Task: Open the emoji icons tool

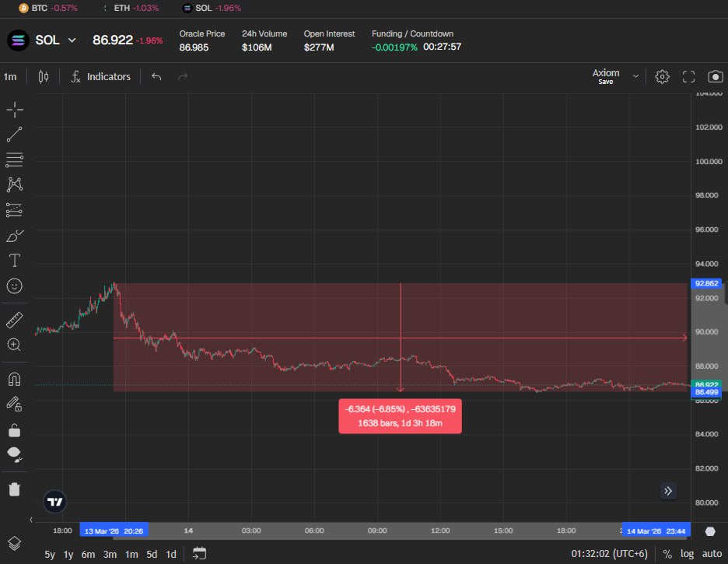Action: (15, 286)
